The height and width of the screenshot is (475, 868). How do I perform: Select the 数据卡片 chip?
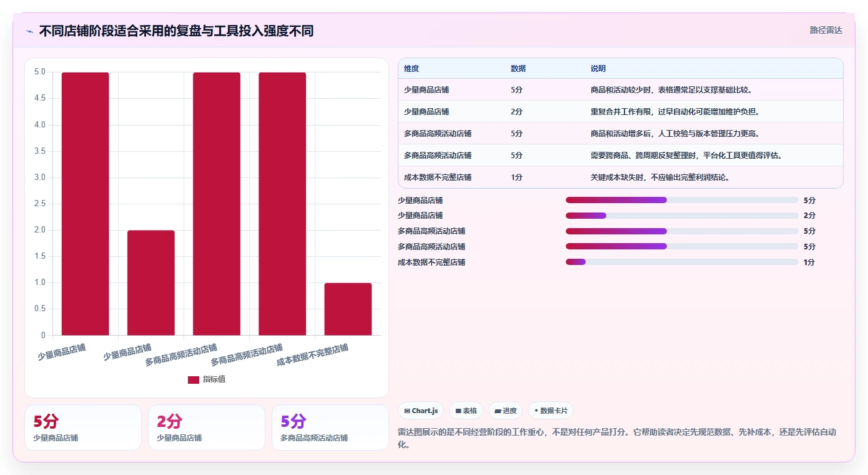(550, 411)
